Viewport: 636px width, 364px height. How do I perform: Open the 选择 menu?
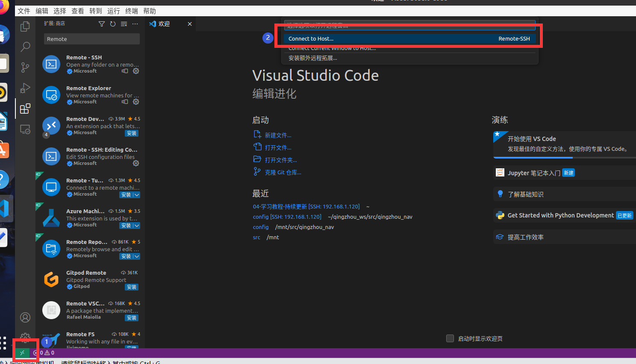[x=60, y=11]
